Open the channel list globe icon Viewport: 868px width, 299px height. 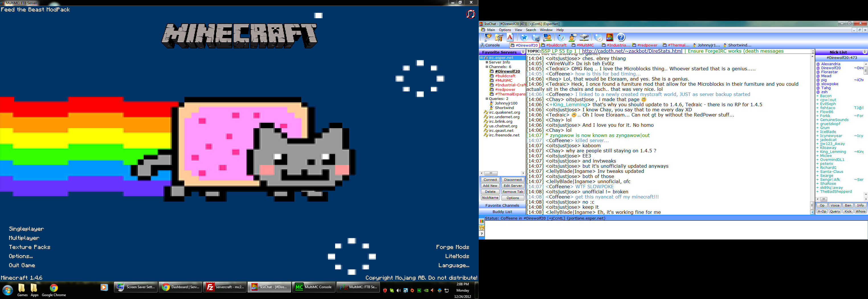[x=536, y=37]
